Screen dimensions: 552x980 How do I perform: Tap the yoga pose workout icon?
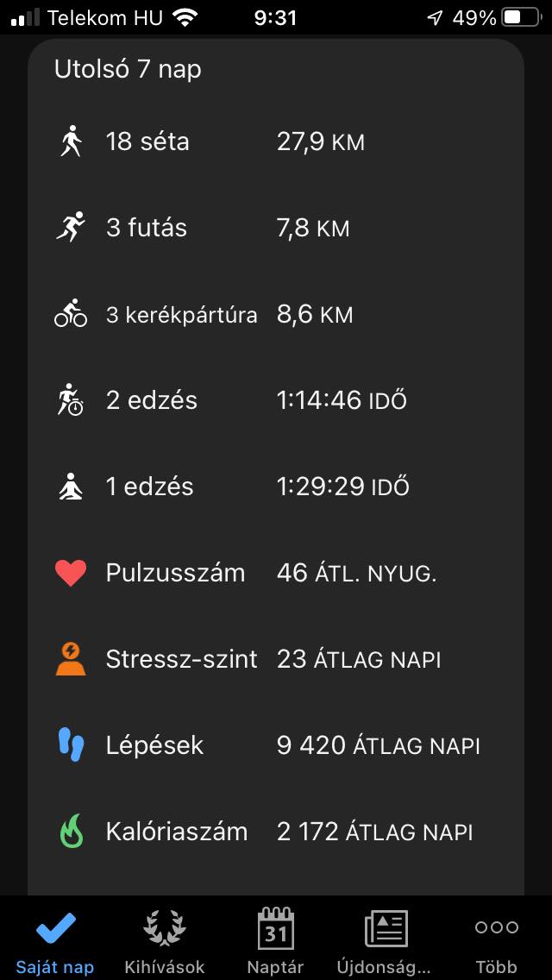click(71, 487)
